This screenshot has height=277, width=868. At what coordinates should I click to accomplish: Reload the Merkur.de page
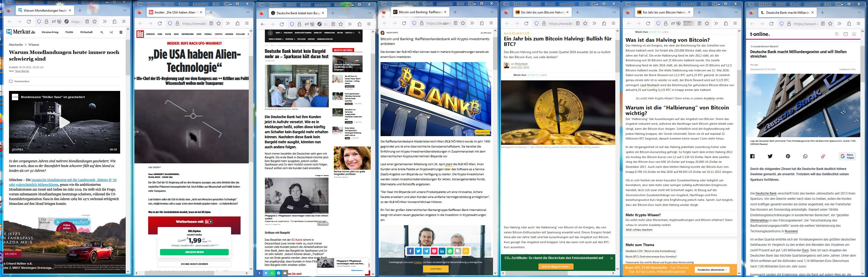[x=29, y=22]
